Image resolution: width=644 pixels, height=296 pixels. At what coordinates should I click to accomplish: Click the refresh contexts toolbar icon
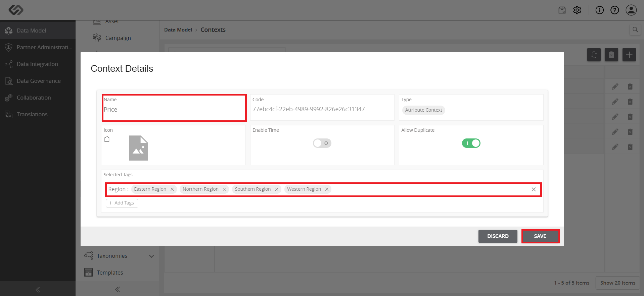click(594, 55)
